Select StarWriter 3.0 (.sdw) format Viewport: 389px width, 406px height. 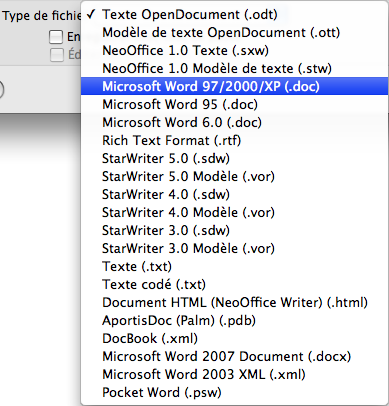[234, 231]
